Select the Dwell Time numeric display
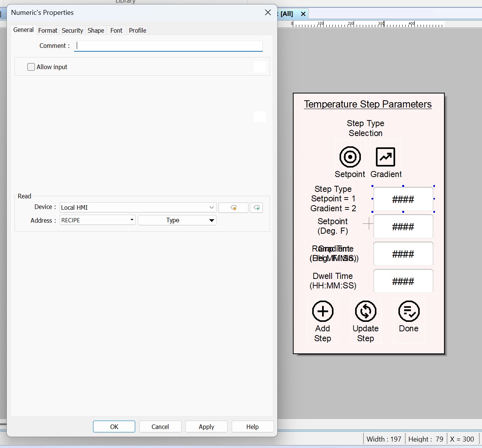 point(403,281)
